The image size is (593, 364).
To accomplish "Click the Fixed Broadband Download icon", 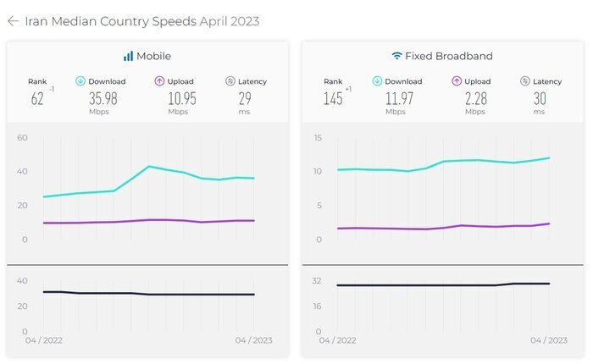I will tap(376, 81).
